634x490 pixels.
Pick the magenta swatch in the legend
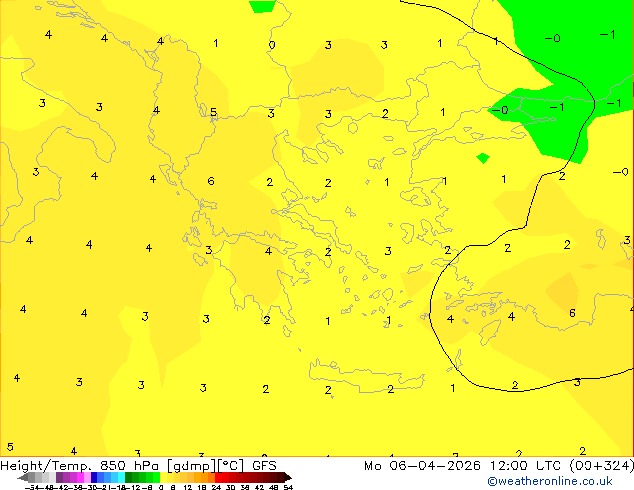pyautogui.click(x=80, y=477)
